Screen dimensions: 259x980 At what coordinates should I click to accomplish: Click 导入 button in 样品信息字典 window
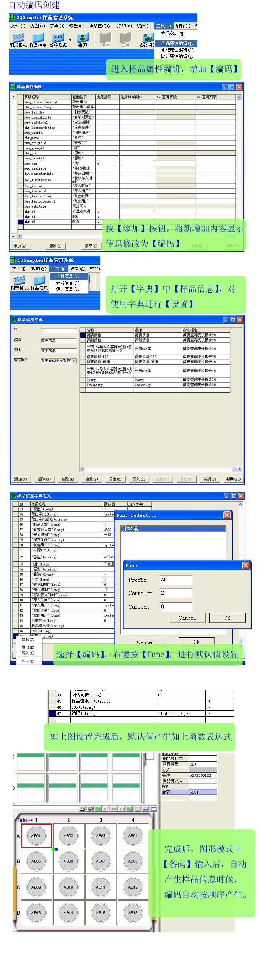(x=139, y=479)
